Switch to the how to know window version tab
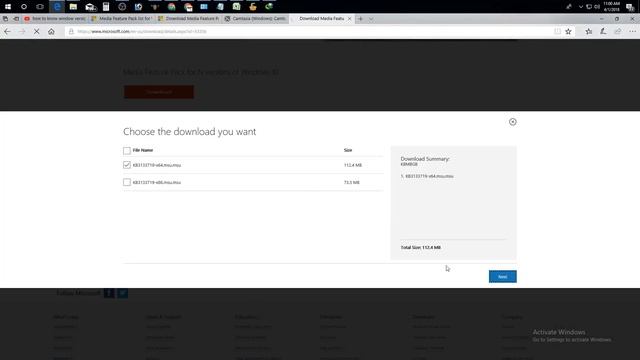This screenshot has width=640, height=360. (55, 19)
